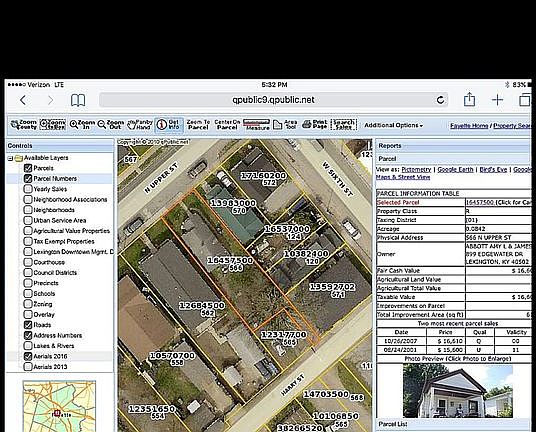Click the sale date 10/26/2007 cell
This screenshot has width=536, height=432.
pos(401,341)
